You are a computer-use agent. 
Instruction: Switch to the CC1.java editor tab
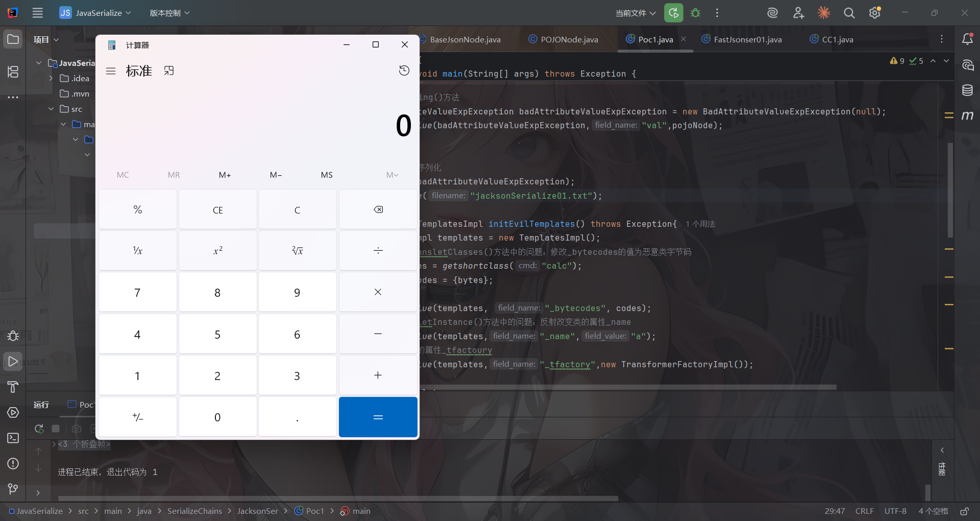click(837, 39)
